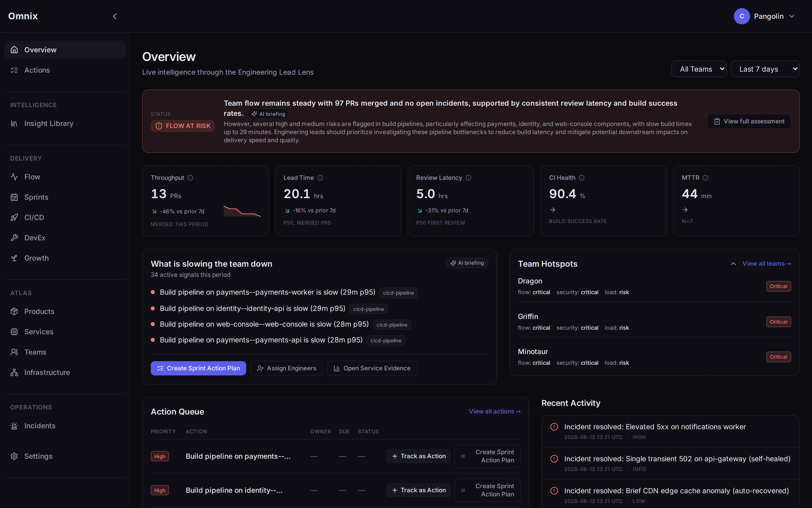Click the Review Latency info icon
Viewport: 812px width, 508px height.
click(468, 178)
